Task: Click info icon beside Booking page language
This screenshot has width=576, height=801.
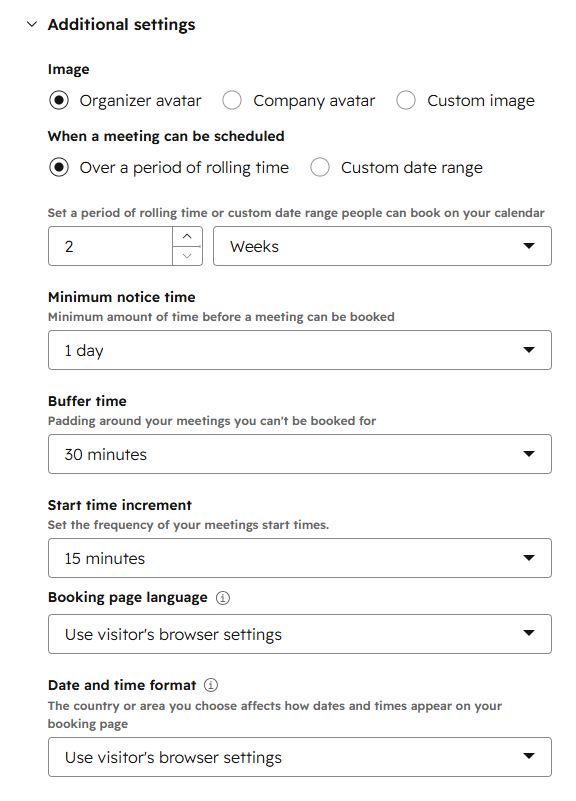Action: (223, 598)
